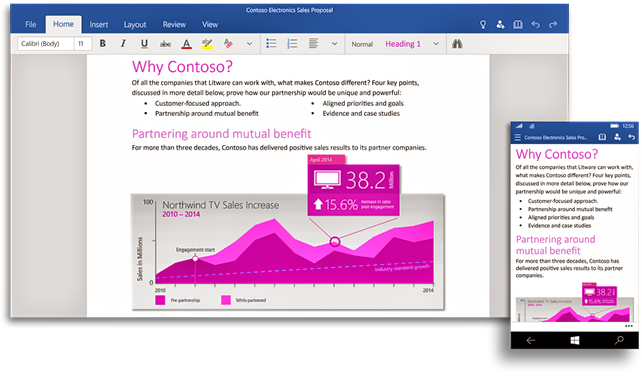Expand more font formatting options
Image resolution: width=642 pixels, height=377 pixels.
(x=249, y=44)
